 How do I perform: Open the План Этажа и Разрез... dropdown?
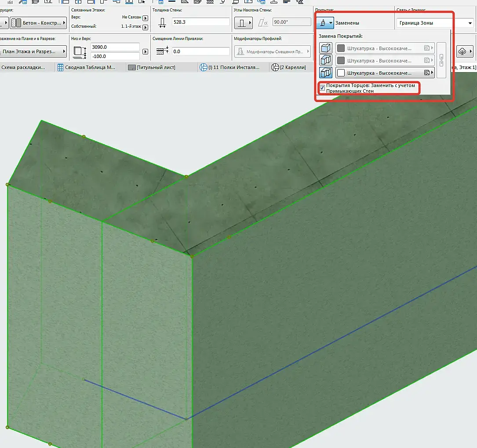click(33, 51)
